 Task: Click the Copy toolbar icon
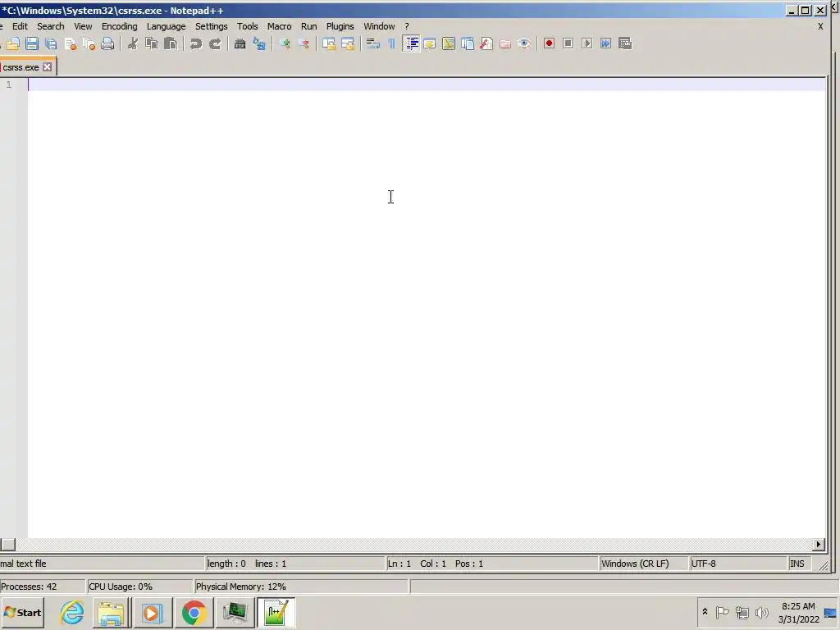152,43
